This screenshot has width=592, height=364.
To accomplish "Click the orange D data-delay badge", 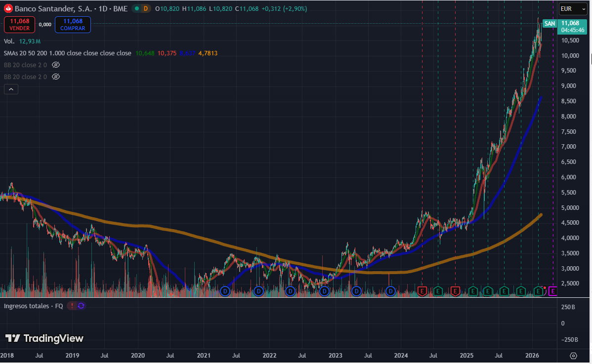I will [x=145, y=8].
